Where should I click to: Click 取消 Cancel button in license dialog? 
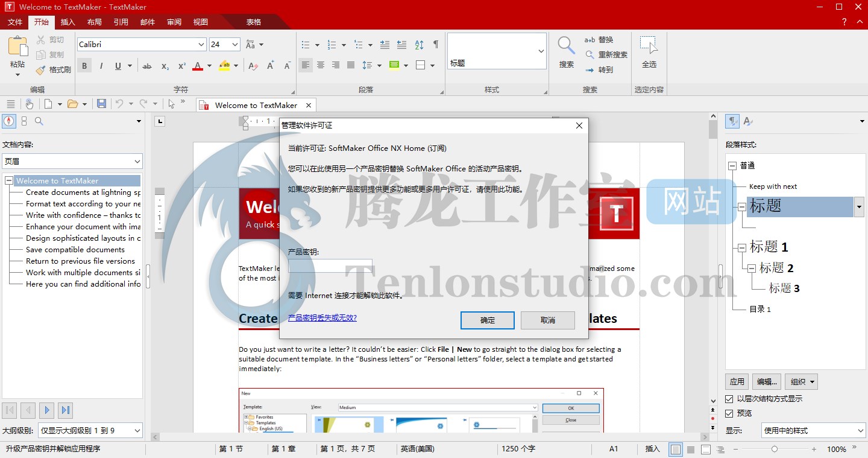point(548,320)
